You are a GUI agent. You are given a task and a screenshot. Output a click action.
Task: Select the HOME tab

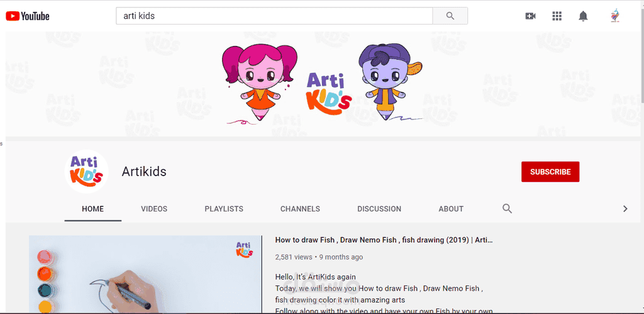pyautogui.click(x=93, y=209)
